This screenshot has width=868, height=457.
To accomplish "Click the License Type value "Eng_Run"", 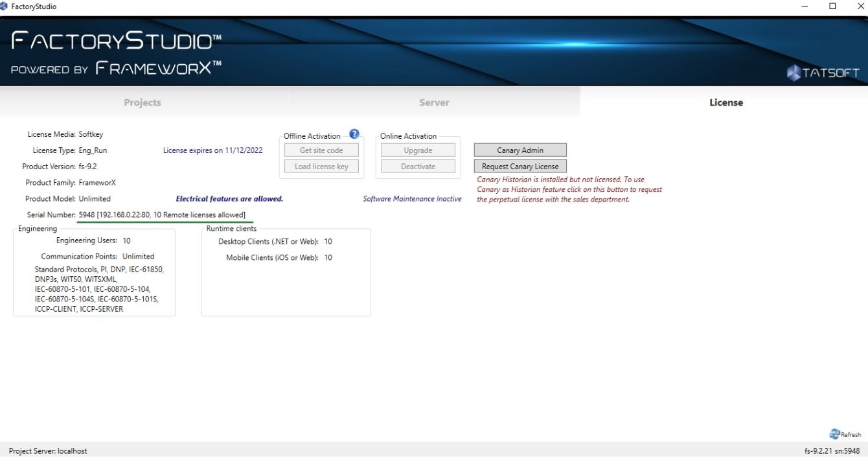I will pyautogui.click(x=93, y=150).
